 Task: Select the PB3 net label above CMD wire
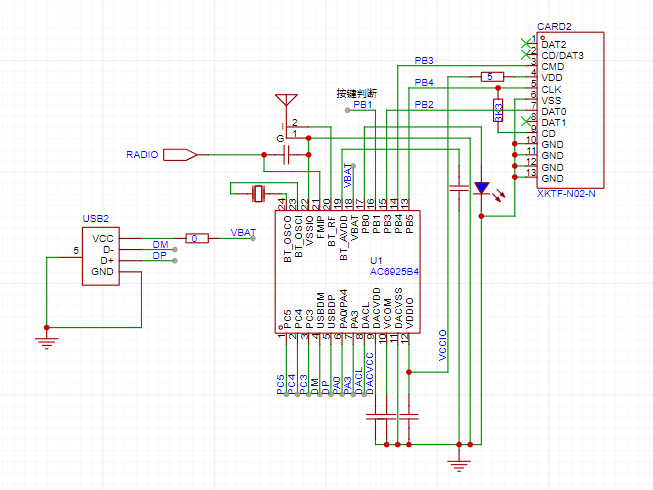point(424,60)
